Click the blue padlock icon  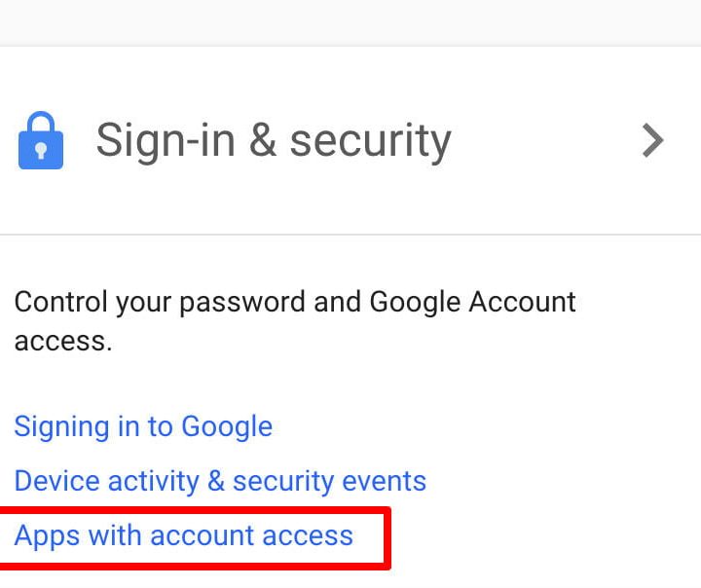coord(41,142)
